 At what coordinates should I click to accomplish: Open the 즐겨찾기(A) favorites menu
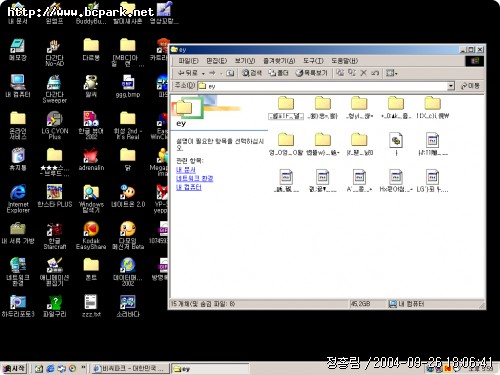pos(279,61)
